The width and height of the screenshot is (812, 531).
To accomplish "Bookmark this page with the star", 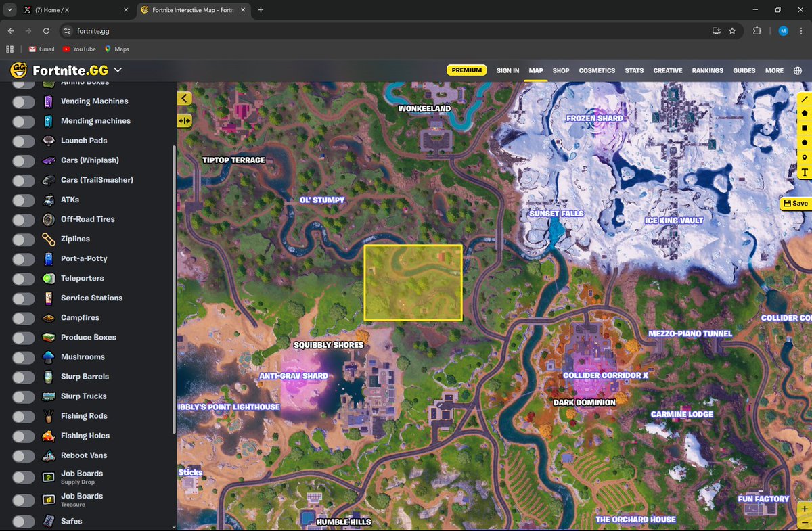I will click(732, 31).
